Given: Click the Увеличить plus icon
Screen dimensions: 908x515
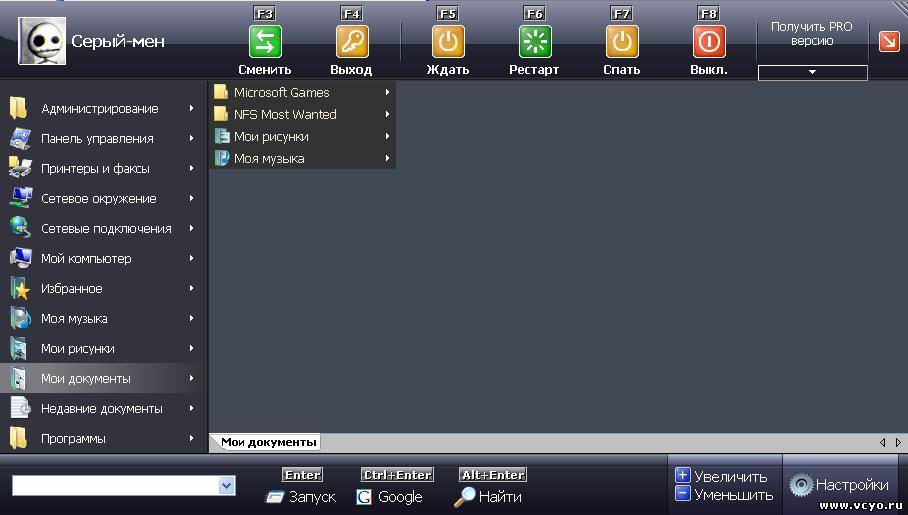Looking at the screenshot, I should 683,476.
